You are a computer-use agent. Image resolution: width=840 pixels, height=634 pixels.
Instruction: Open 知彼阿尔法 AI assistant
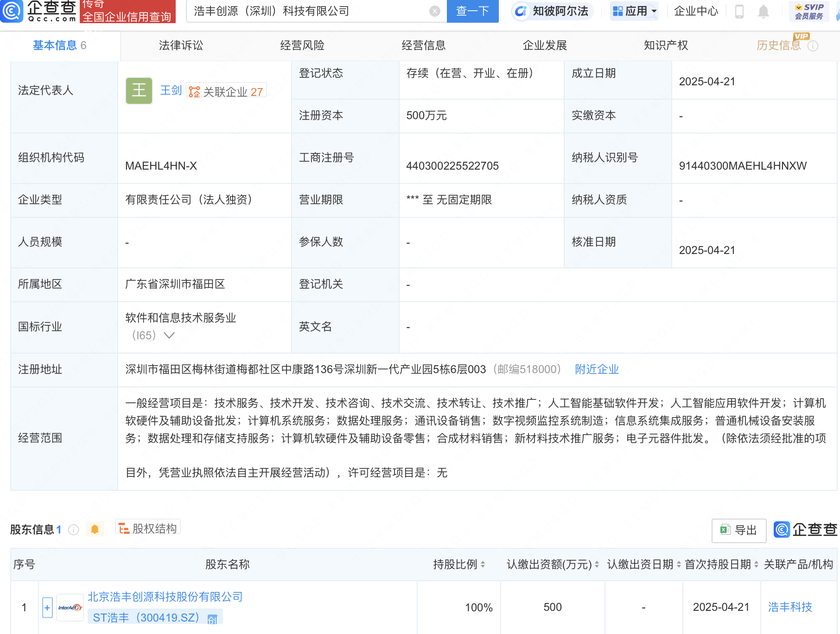coord(552,11)
